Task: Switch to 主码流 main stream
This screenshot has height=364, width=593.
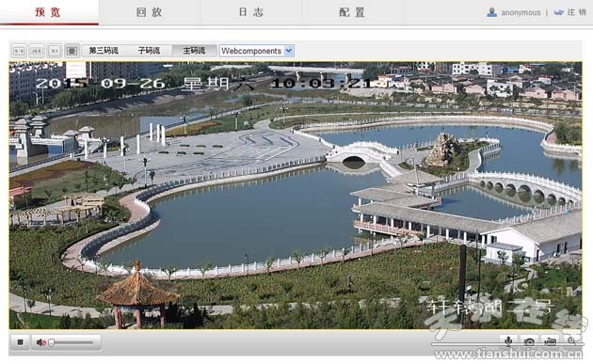Action: pos(195,51)
